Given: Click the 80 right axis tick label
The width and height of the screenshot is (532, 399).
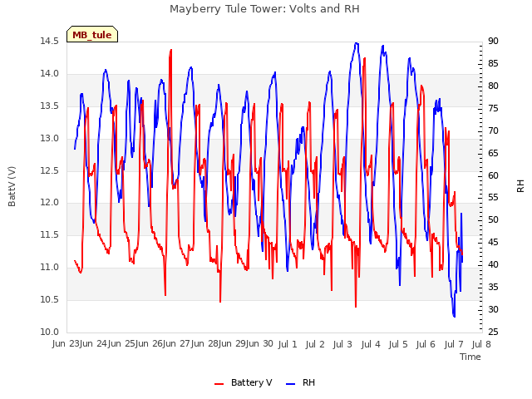Looking at the screenshot, I should tap(493, 86).
